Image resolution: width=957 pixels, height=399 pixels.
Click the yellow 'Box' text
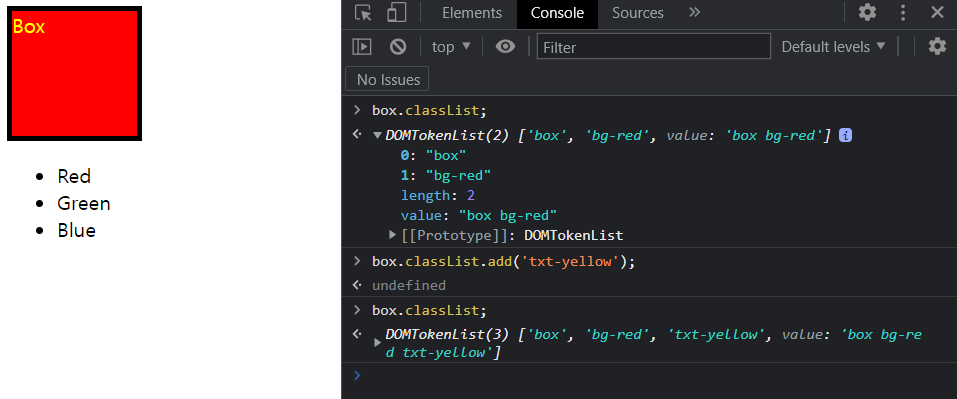pos(29,26)
